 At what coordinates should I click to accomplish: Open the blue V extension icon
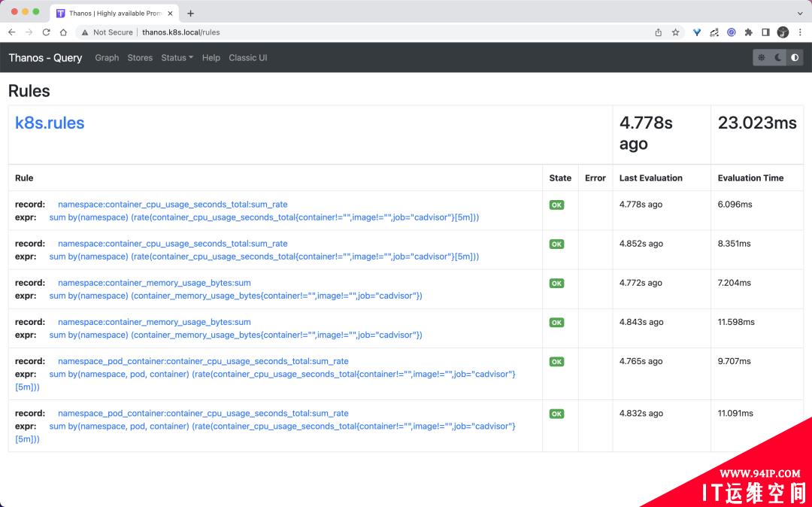[697, 32]
